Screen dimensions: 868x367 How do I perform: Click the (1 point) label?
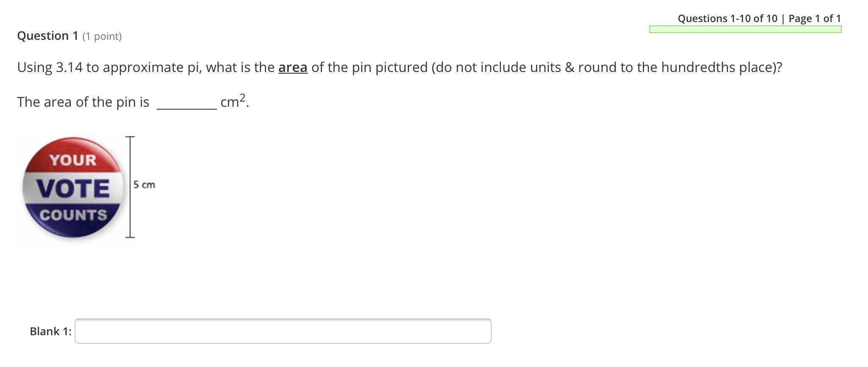point(102,36)
